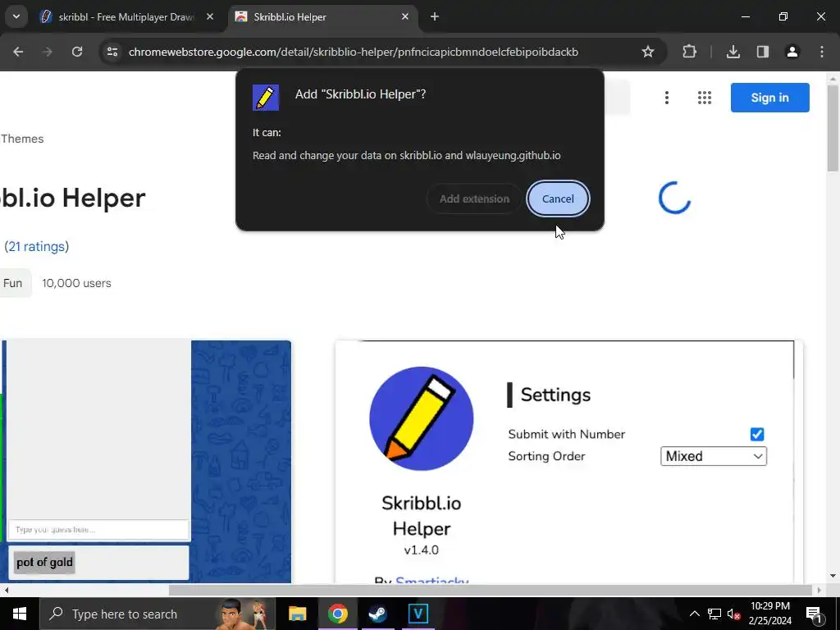The width and height of the screenshot is (840, 630).
Task: Open the Chrome three-dot menu
Action: pyautogui.click(x=822, y=52)
